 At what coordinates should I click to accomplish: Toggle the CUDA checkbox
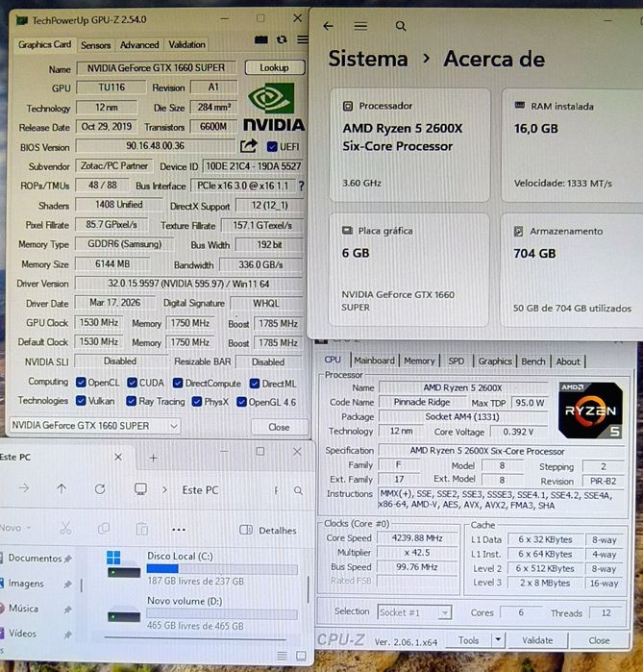coord(132,383)
